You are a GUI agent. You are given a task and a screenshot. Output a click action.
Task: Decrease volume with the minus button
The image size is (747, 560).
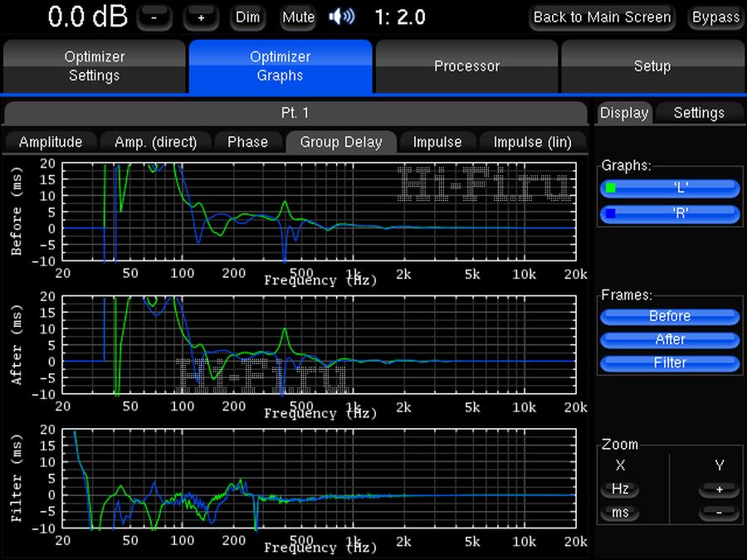tap(154, 17)
